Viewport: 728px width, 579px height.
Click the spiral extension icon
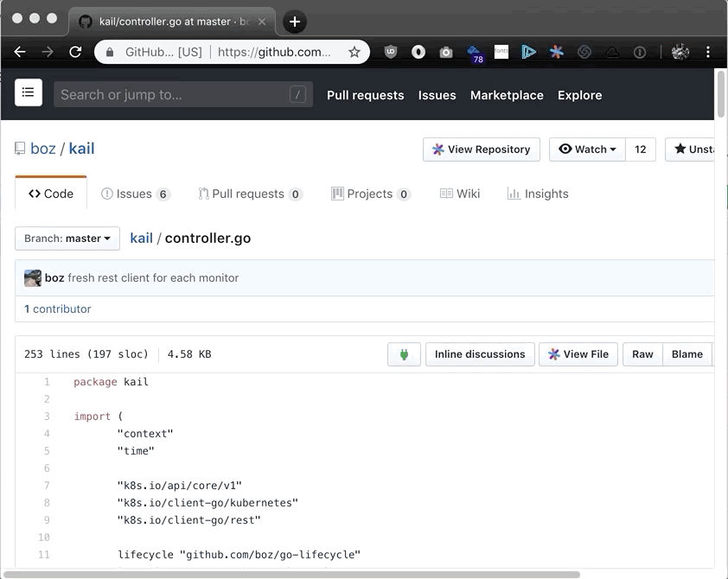[x=584, y=52]
